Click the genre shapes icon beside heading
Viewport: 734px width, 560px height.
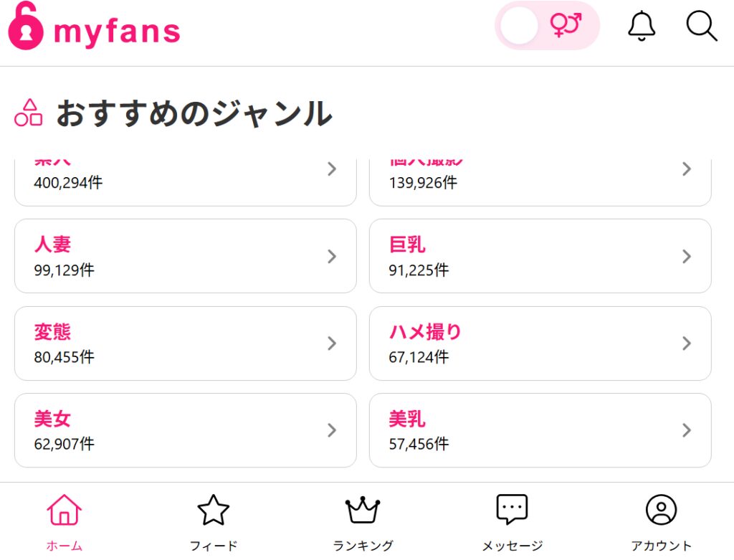(x=28, y=113)
